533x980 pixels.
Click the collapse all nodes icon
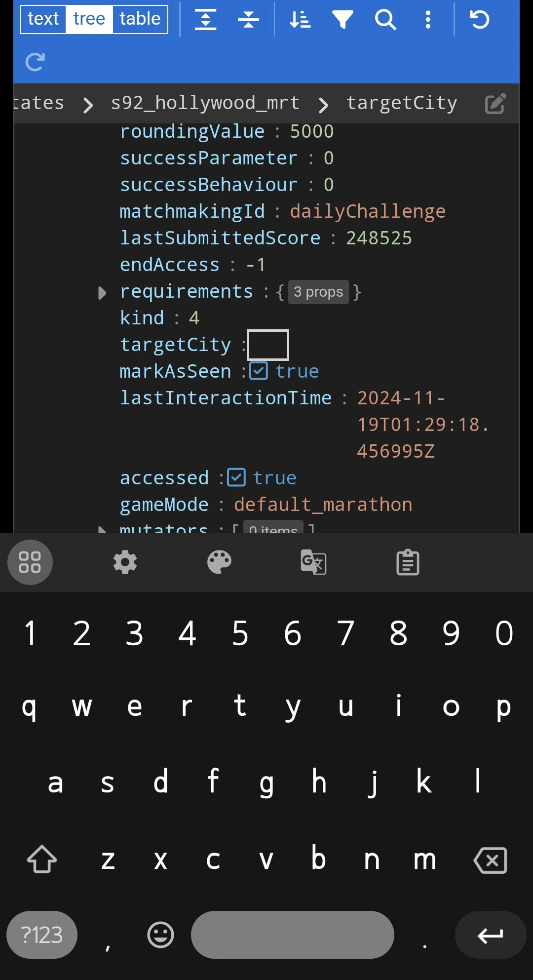[248, 20]
